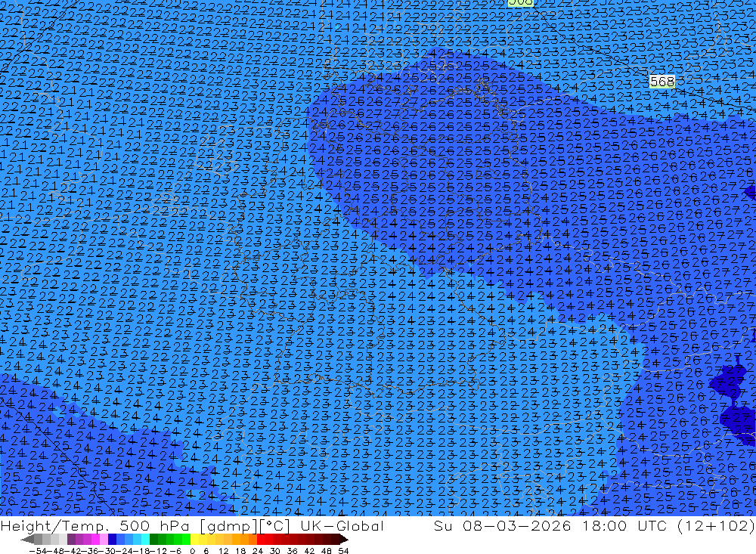Pick the bright magenta legend swatch above -36
756x554 pixels.
tap(95, 539)
